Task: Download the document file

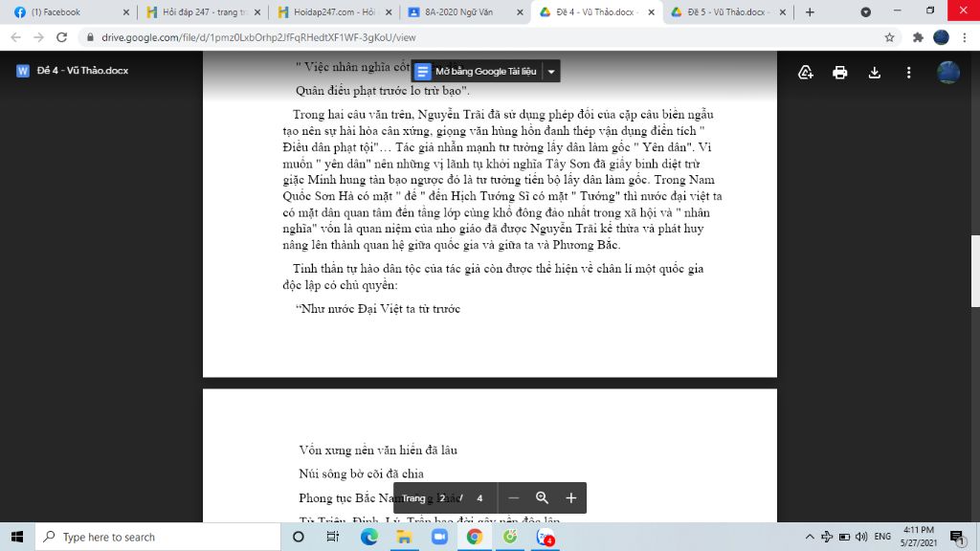Action: (875, 72)
